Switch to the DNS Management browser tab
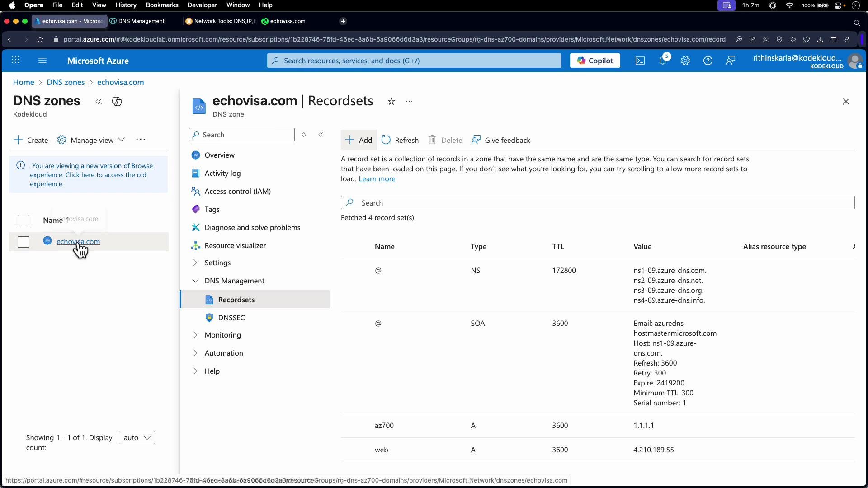 [141, 21]
